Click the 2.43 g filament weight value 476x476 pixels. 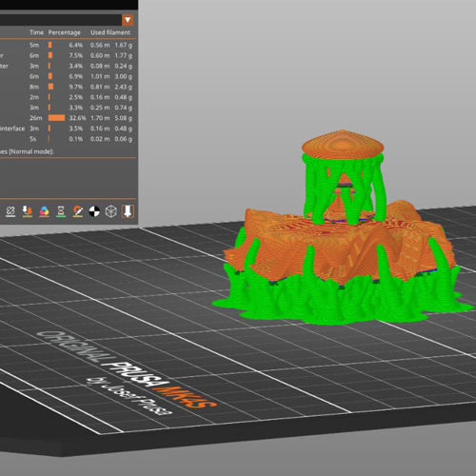pyautogui.click(x=124, y=87)
